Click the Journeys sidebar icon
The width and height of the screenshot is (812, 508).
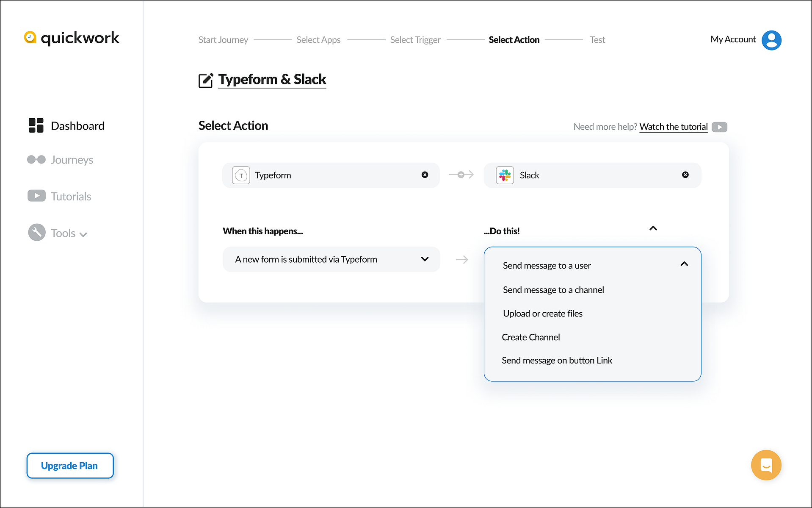pos(36,160)
